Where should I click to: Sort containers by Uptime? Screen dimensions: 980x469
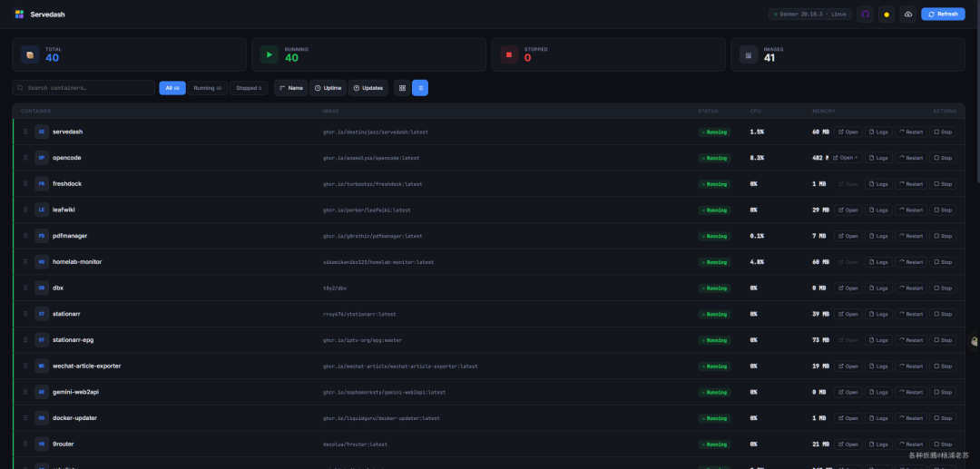pyautogui.click(x=328, y=88)
